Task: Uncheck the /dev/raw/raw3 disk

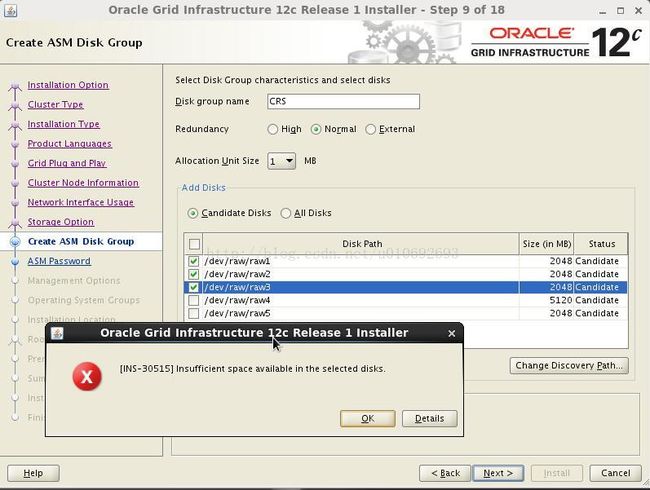Action: pyautogui.click(x=194, y=287)
